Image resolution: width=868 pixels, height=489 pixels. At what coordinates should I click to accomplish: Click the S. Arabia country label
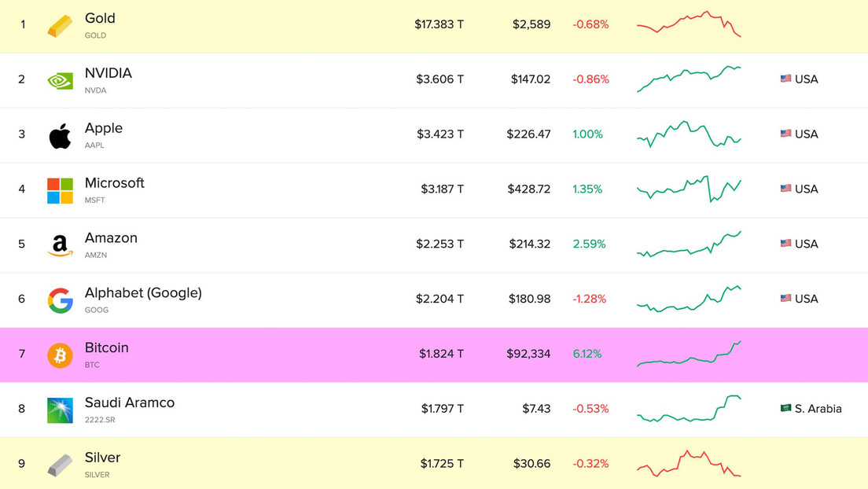[818, 409]
